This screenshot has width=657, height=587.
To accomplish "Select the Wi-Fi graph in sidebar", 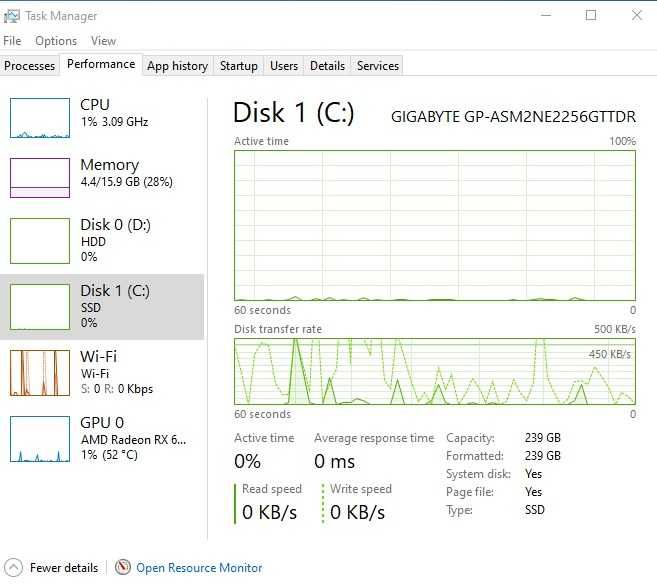I will [x=40, y=372].
